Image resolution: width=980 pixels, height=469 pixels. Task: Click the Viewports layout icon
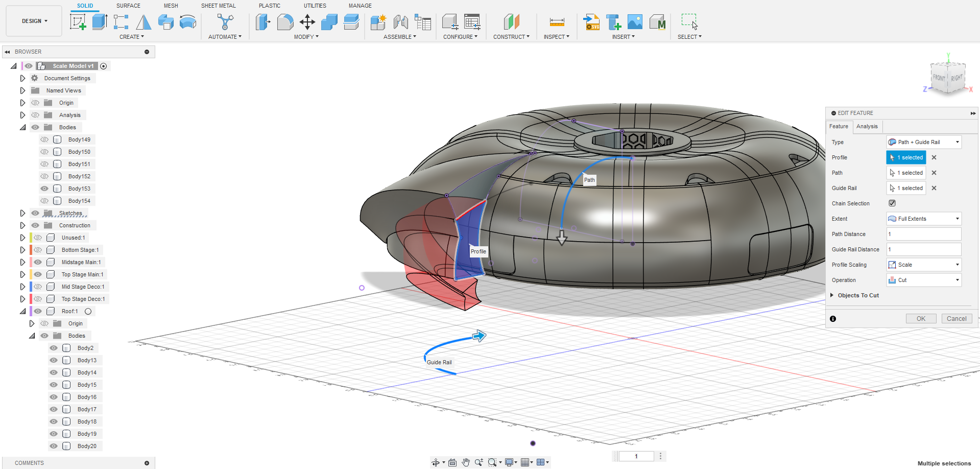(541, 462)
